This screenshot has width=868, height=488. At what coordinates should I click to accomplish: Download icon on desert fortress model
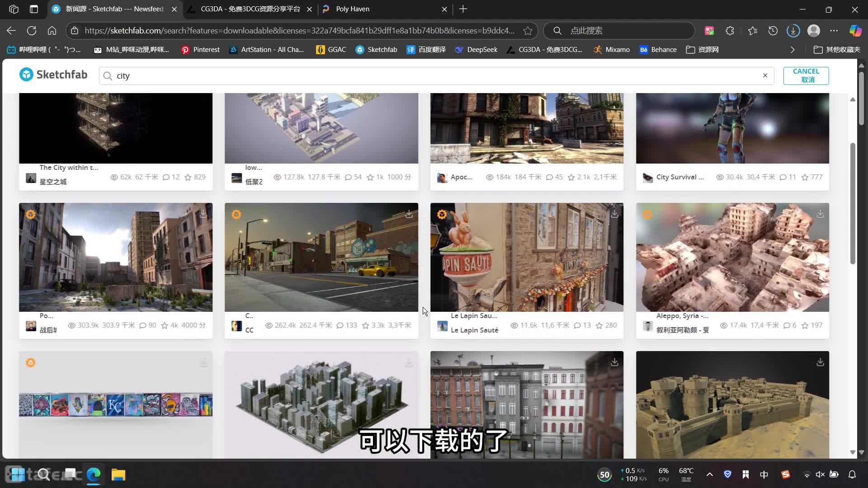pyautogui.click(x=820, y=362)
